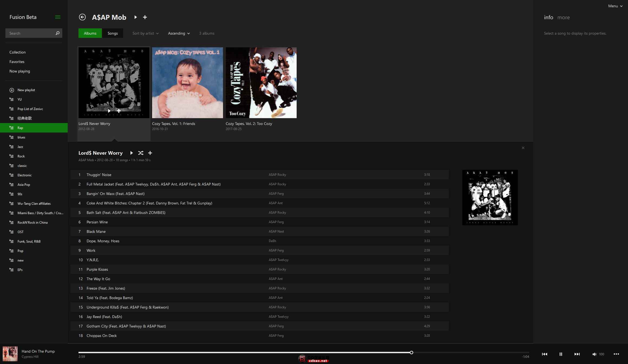Play the Lord$ Never Worry album in detail header
628x364 pixels.
(x=132, y=153)
